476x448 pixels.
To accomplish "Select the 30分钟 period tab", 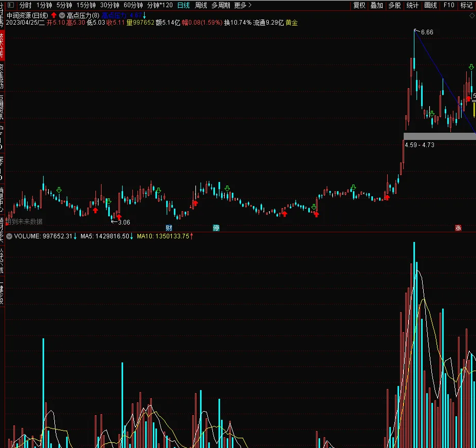I will point(110,5).
